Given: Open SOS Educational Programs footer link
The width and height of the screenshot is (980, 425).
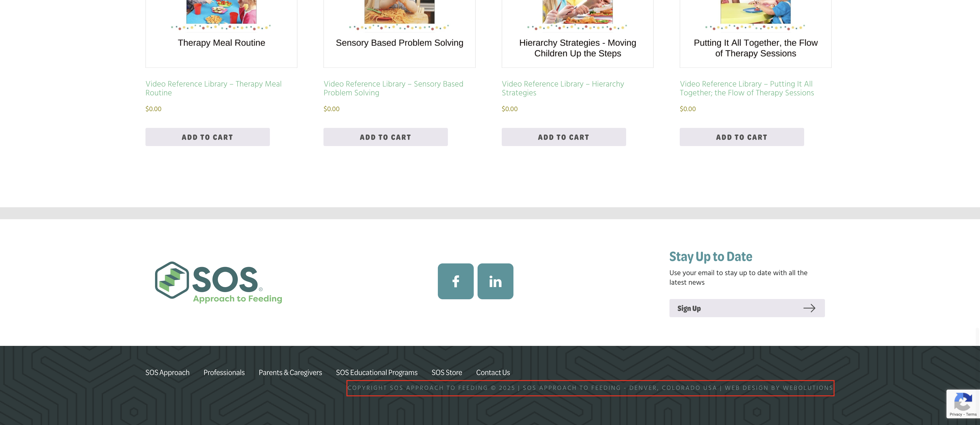Looking at the screenshot, I should point(376,373).
